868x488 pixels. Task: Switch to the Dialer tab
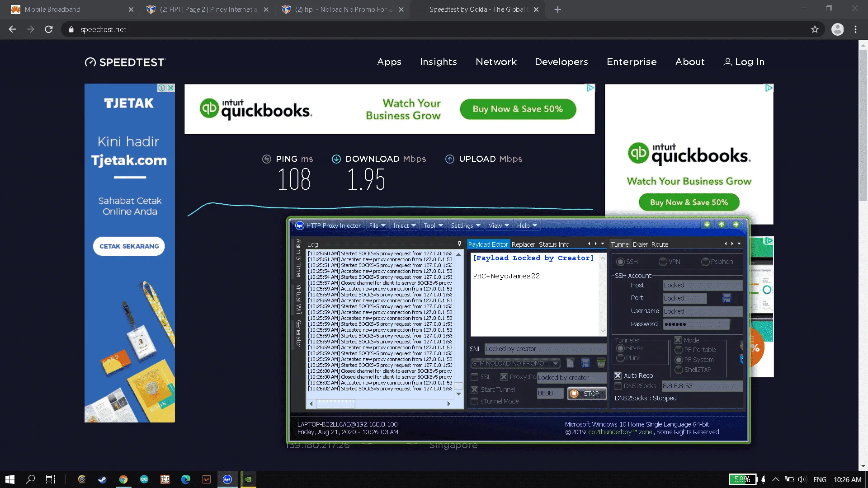(x=640, y=244)
